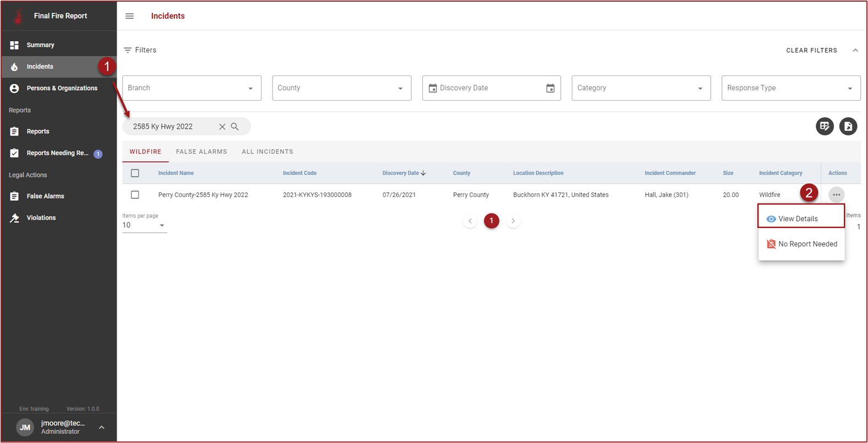The image size is (868, 443).
Task: Collapse the Filters panel chevron
Action: click(855, 50)
